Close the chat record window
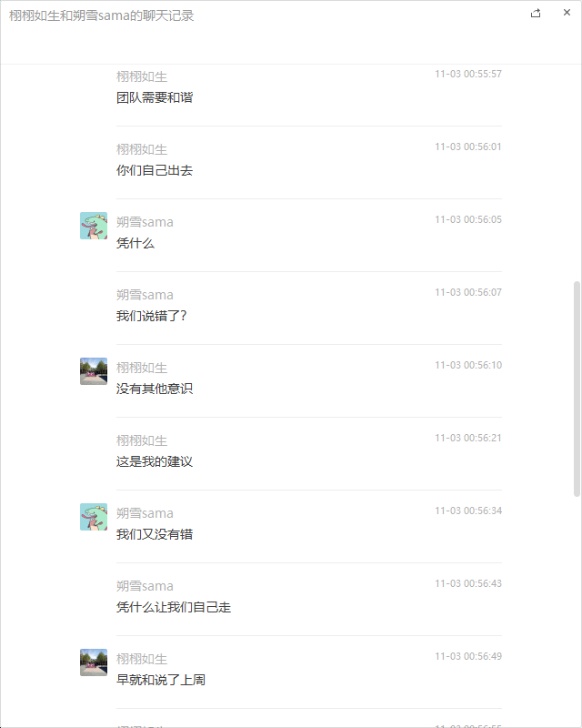The width and height of the screenshot is (582, 728). tap(567, 13)
